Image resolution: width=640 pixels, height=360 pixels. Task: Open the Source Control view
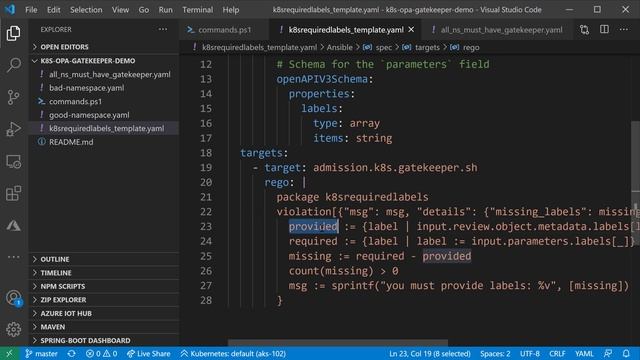pos(13,97)
